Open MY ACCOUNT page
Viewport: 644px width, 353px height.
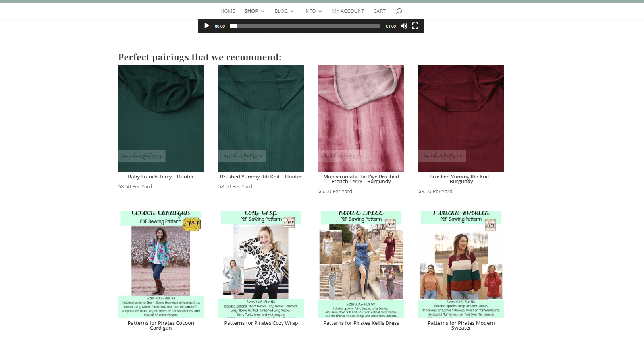pos(348,11)
